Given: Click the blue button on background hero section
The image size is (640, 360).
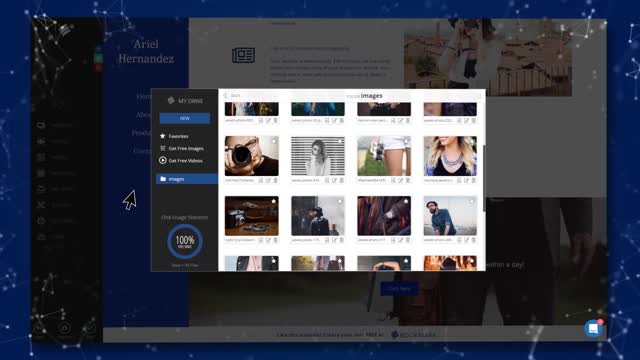Looking at the screenshot, I should point(399,289).
